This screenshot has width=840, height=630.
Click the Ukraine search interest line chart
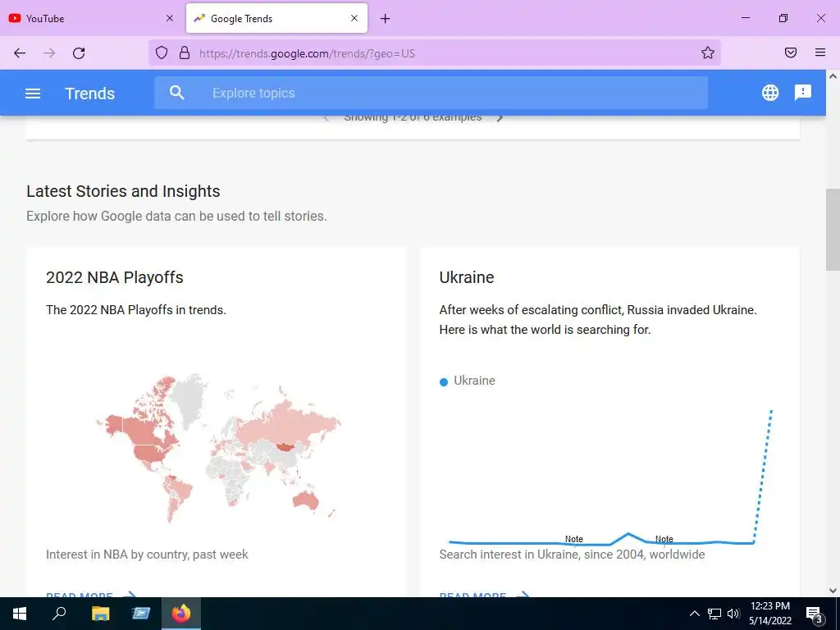pos(610,477)
